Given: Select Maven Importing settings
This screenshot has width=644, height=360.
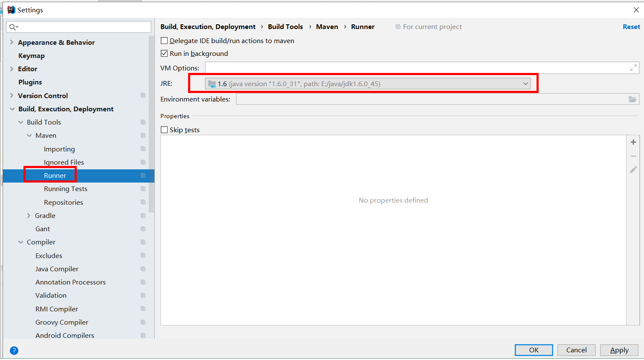Looking at the screenshot, I should click(x=59, y=149).
